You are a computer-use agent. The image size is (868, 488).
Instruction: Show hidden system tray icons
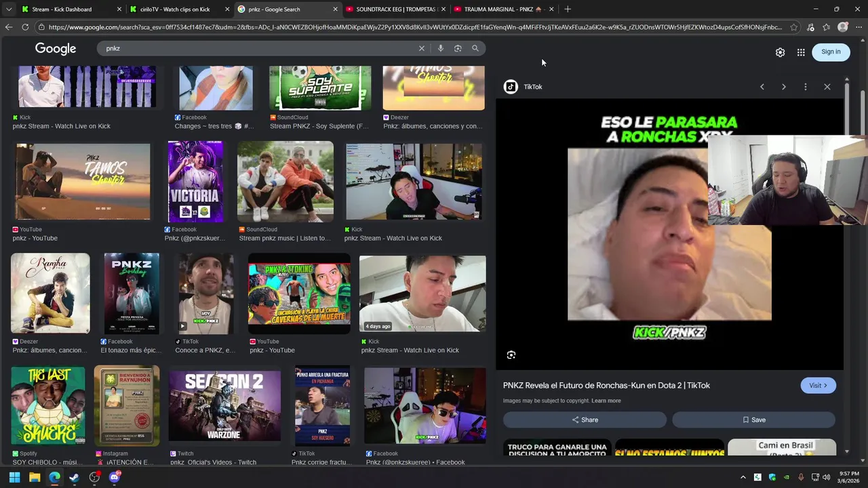coord(743,477)
